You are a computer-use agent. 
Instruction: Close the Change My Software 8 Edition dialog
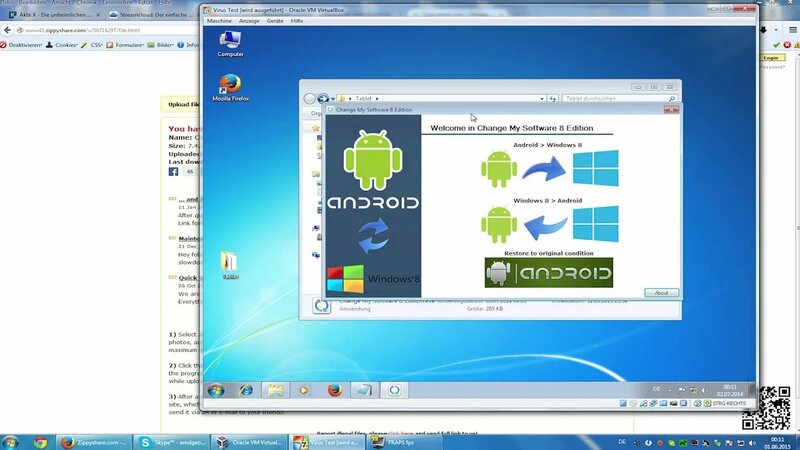671,110
